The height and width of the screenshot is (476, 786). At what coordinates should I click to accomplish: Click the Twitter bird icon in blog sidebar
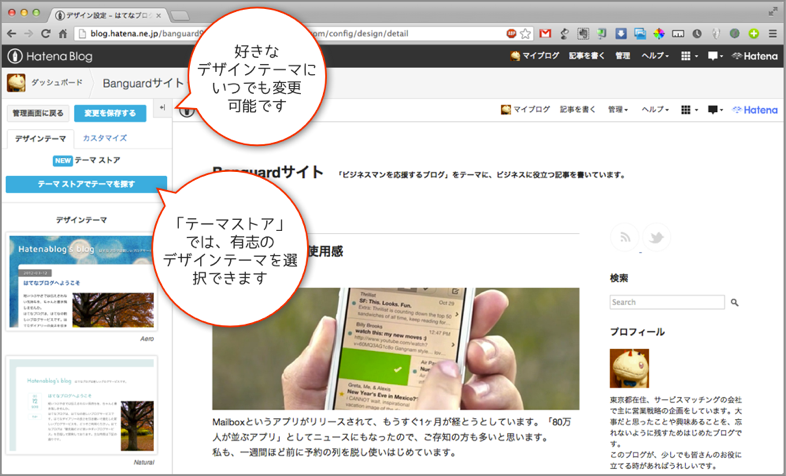(656, 237)
